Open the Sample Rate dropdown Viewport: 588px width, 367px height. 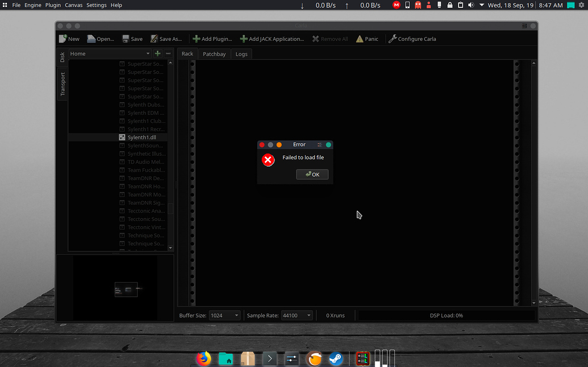pyautogui.click(x=297, y=315)
